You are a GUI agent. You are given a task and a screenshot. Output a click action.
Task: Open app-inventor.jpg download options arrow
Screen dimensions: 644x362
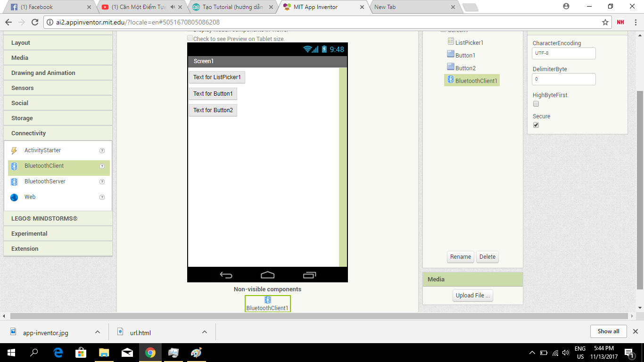coord(98,332)
